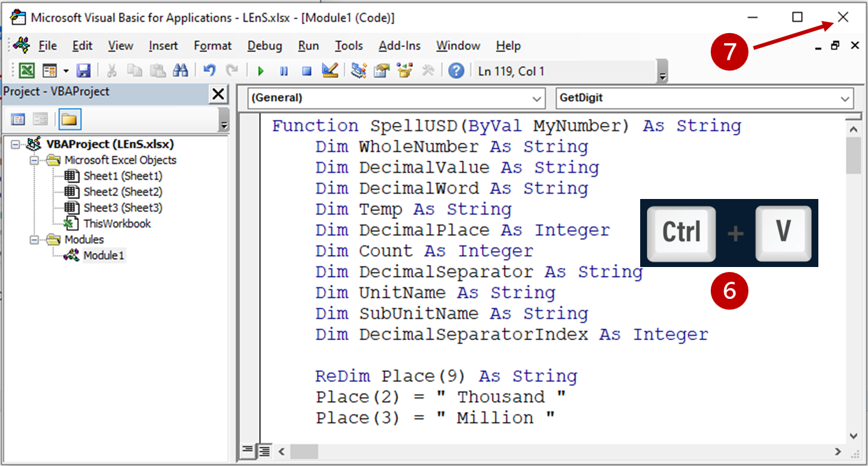The image size is (868, 466).
Task: Run the SpellUSD code with Run Sub icon
Action: 261,70
